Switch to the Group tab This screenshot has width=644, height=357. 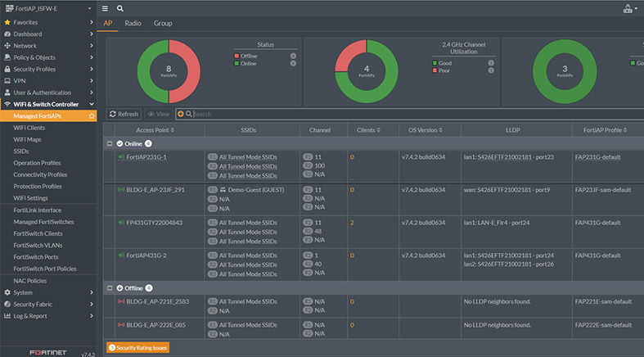tap(163, 24)
